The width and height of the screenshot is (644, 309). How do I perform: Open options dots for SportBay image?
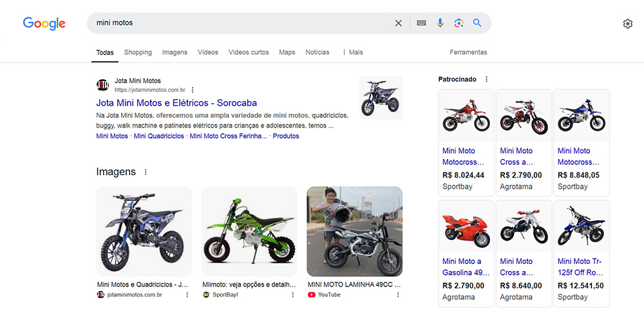293,295
